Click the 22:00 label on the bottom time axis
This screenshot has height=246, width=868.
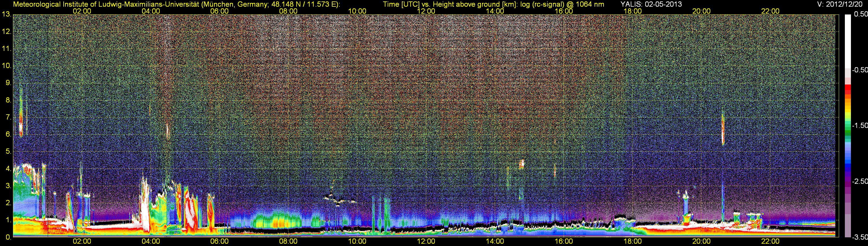(770, 241)
